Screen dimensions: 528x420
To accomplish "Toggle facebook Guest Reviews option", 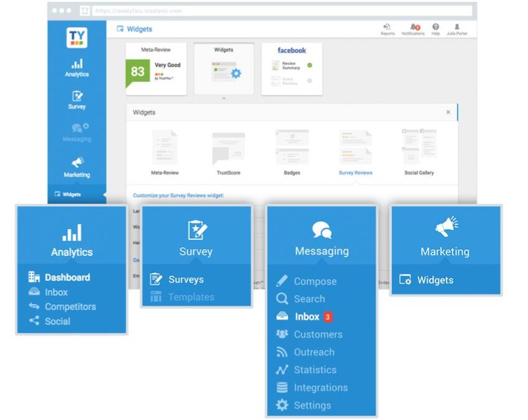I will 310,81.
